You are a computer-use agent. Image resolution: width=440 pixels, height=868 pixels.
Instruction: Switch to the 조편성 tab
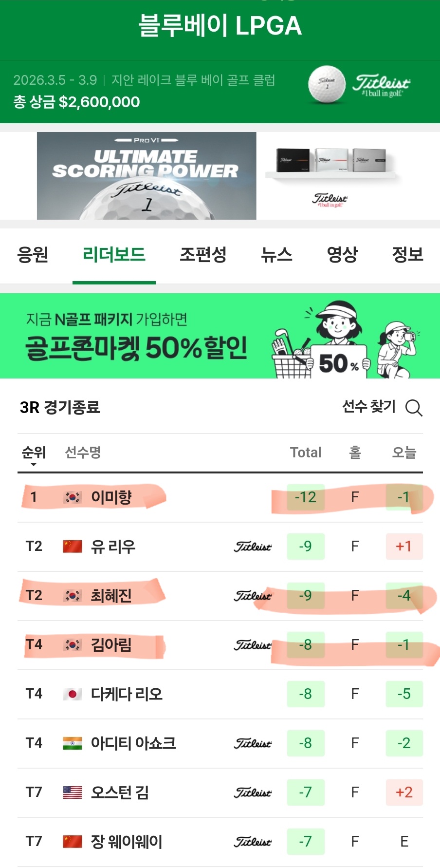point(203,255)
